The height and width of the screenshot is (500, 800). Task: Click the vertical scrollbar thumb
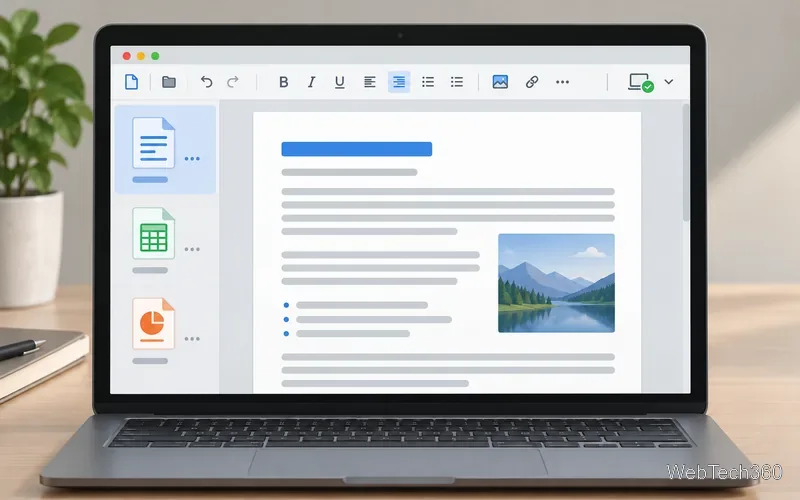click(x=686, y=162)
